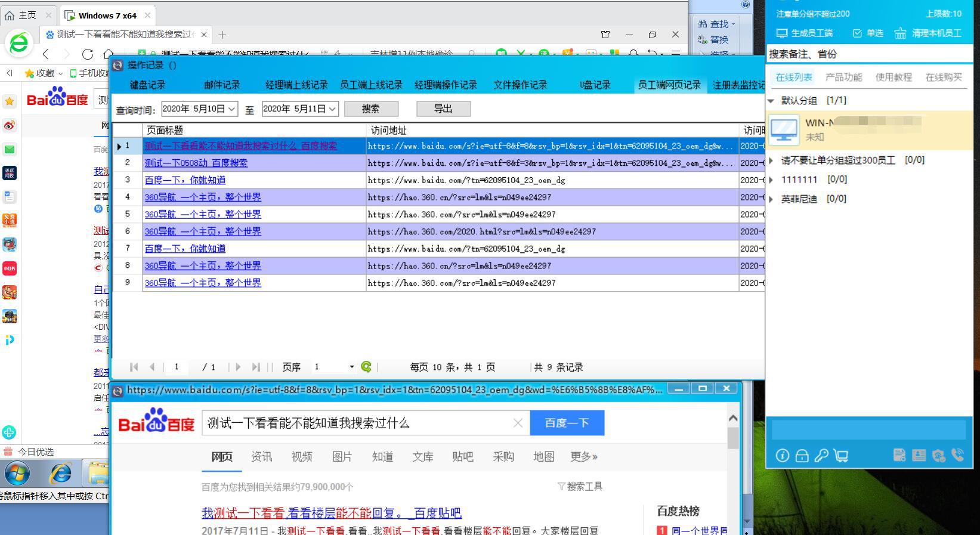Open Internet Explorer from the taskbar
980x535 pixels.
click(60, 474)
